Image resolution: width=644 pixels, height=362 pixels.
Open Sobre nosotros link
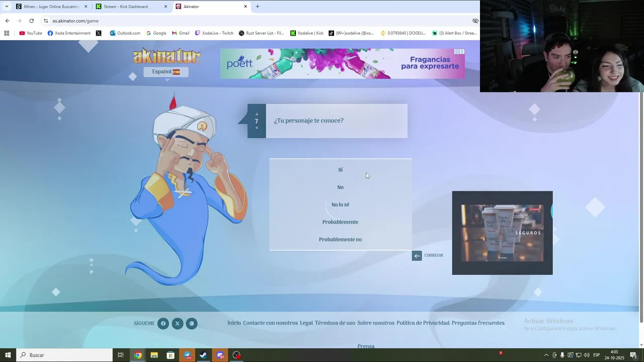point(376,323)
